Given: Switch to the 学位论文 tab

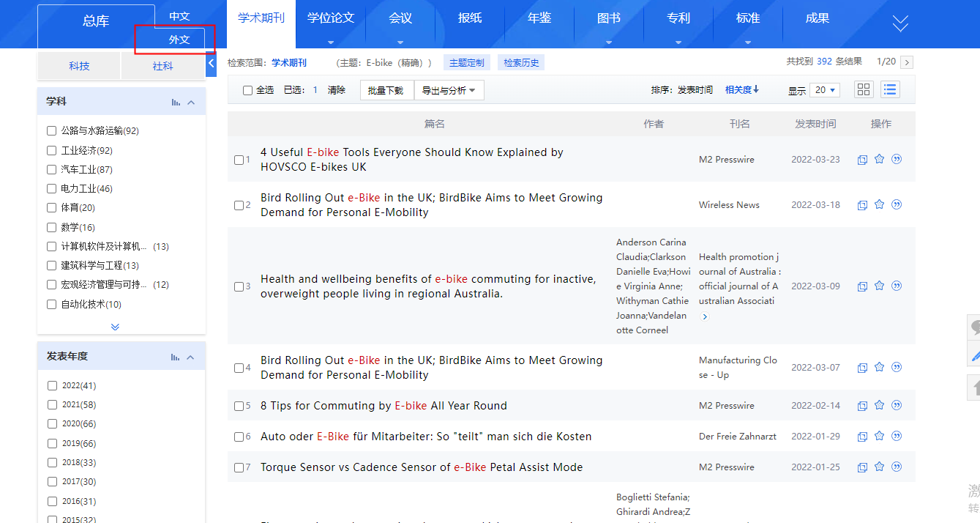Looking at the screenshot, I should (331, 18).
